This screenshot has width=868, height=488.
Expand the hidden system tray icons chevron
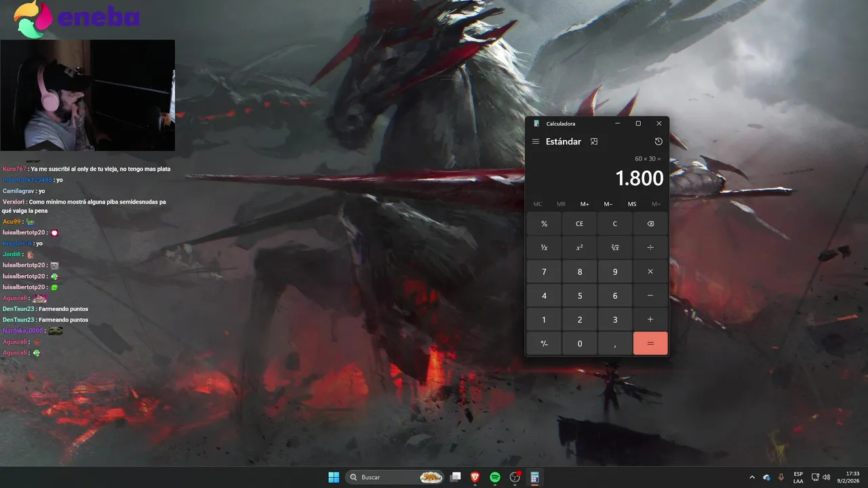tap(752, 477)
